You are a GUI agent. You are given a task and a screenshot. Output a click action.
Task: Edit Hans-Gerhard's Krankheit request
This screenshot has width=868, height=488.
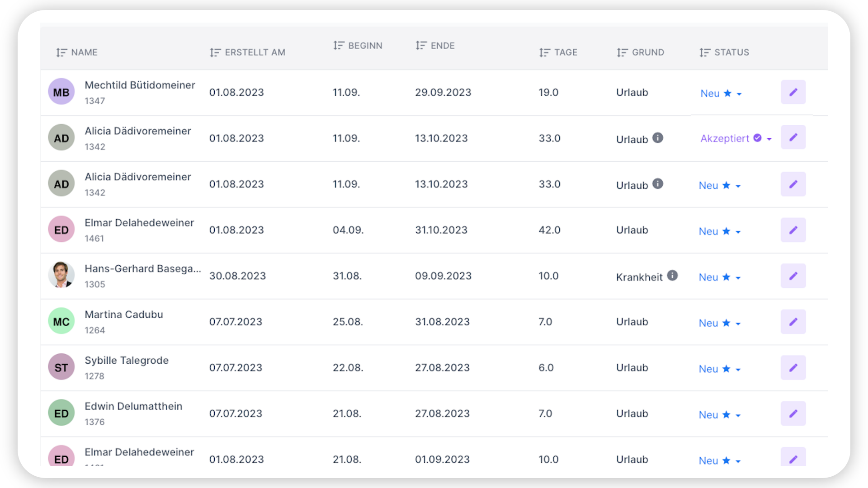[x=793, y=276]
